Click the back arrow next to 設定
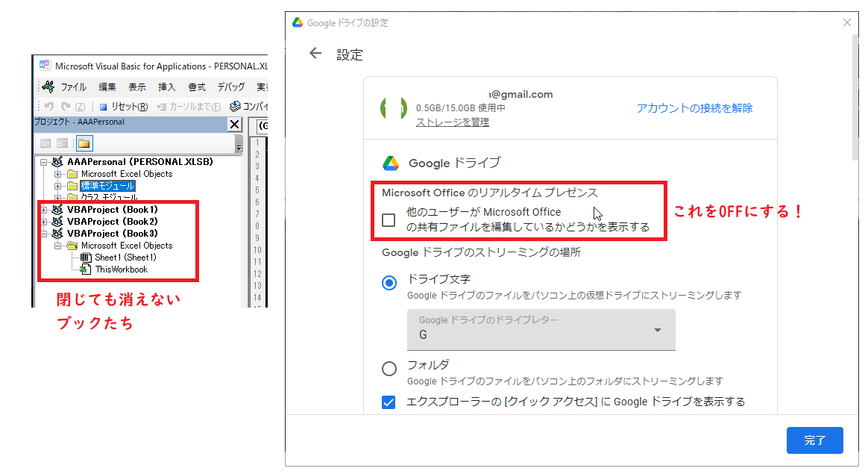This screenshot has width=868, height=474. click(x=315, y=53)
